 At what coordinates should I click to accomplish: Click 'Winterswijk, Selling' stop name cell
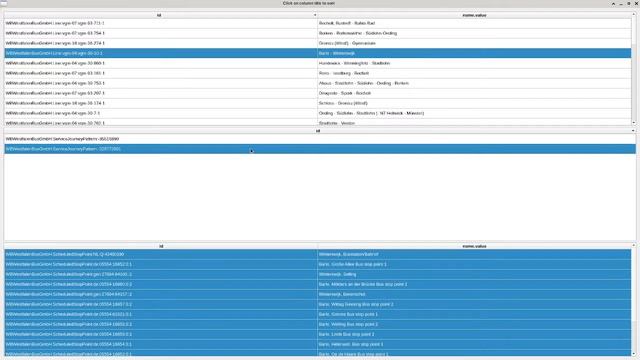coord(474,274)
